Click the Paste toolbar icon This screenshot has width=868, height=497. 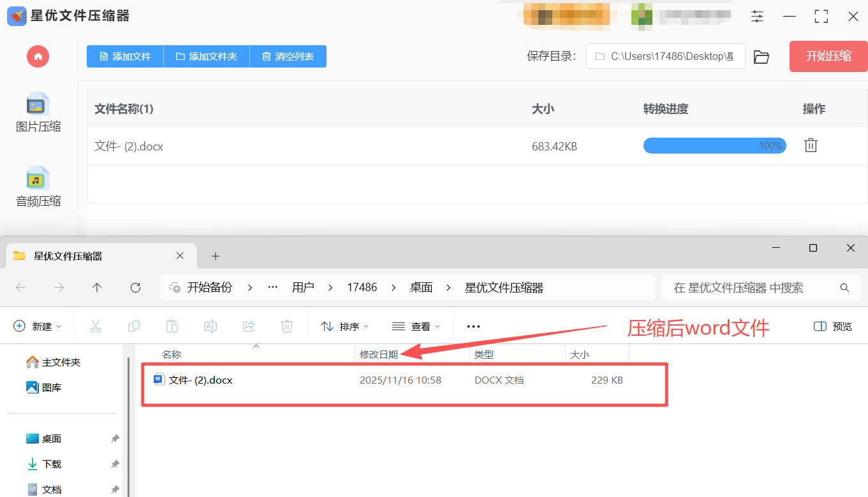coord(172,326)
